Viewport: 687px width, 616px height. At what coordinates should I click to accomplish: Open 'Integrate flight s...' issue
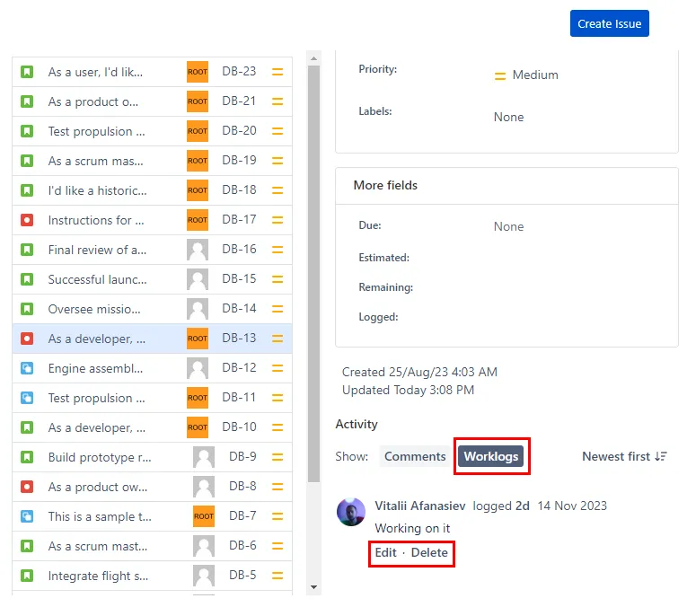98,576
